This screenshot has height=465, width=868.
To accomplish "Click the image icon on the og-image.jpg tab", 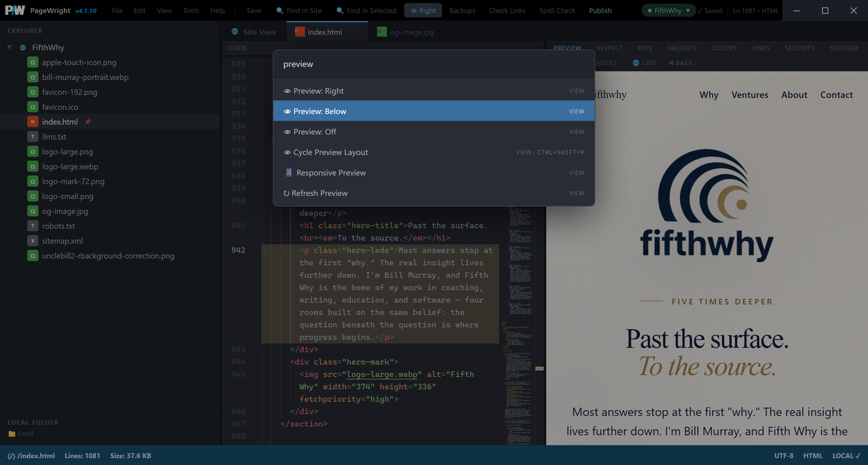I will tap(382, 32).
